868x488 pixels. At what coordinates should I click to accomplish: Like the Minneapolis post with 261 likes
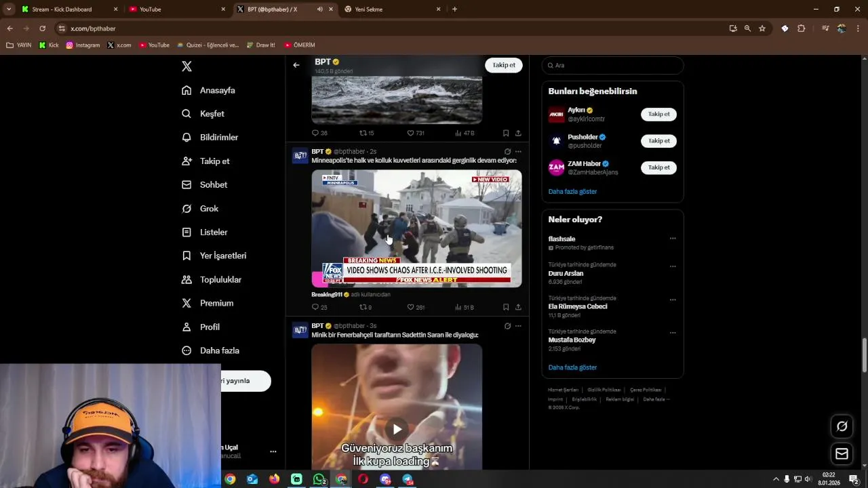click(x=416, y=308)
